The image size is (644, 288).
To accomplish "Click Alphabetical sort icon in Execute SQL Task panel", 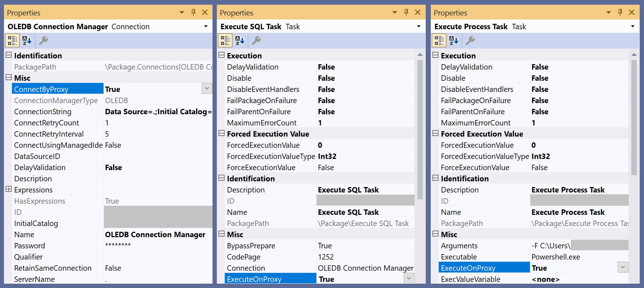I will 240,40.
